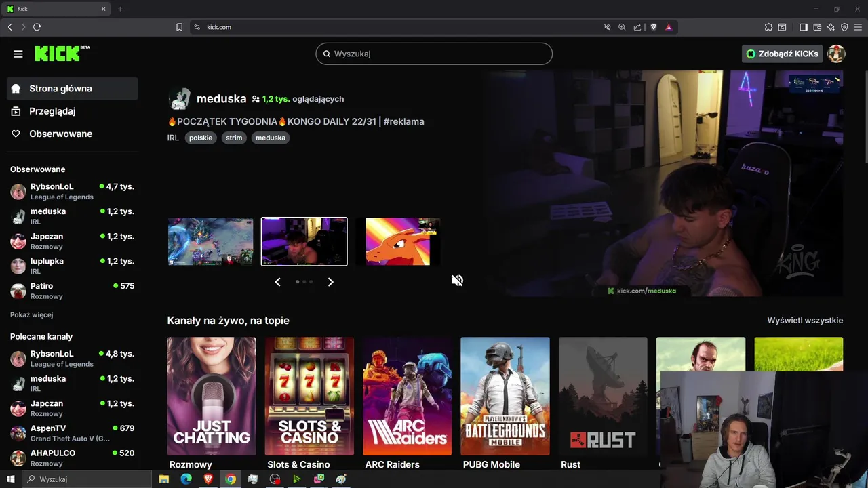Open new browser tab

coord(120,9)
